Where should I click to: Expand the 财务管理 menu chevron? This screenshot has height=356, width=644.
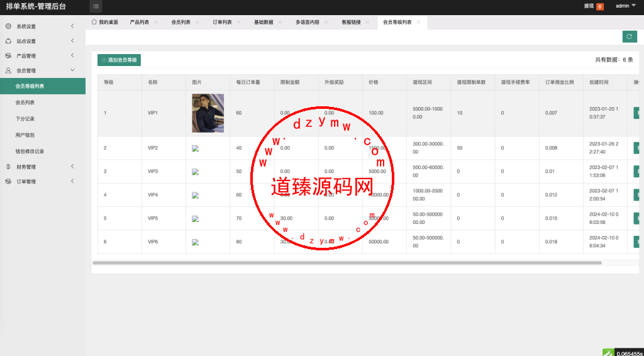73,166
